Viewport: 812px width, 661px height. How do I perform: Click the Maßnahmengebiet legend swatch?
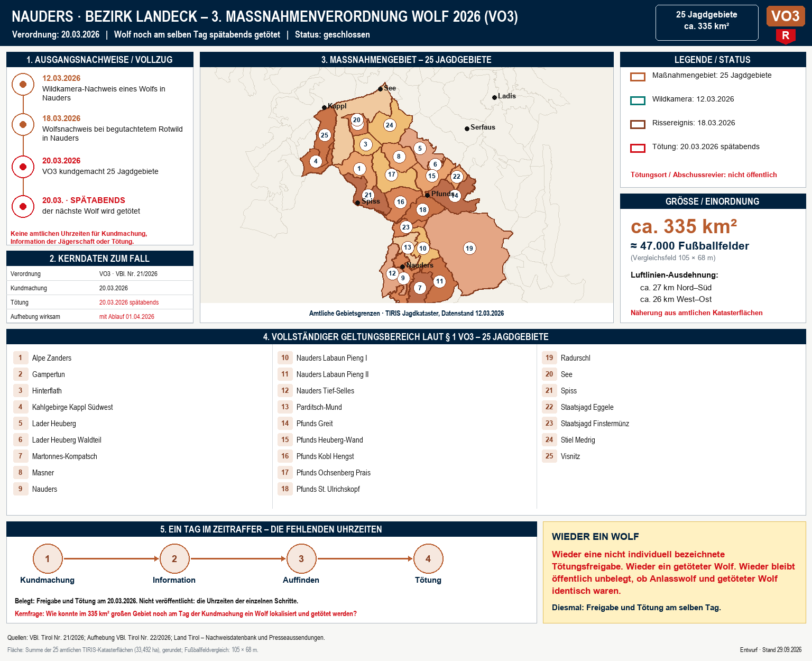(x=638, y=77)
